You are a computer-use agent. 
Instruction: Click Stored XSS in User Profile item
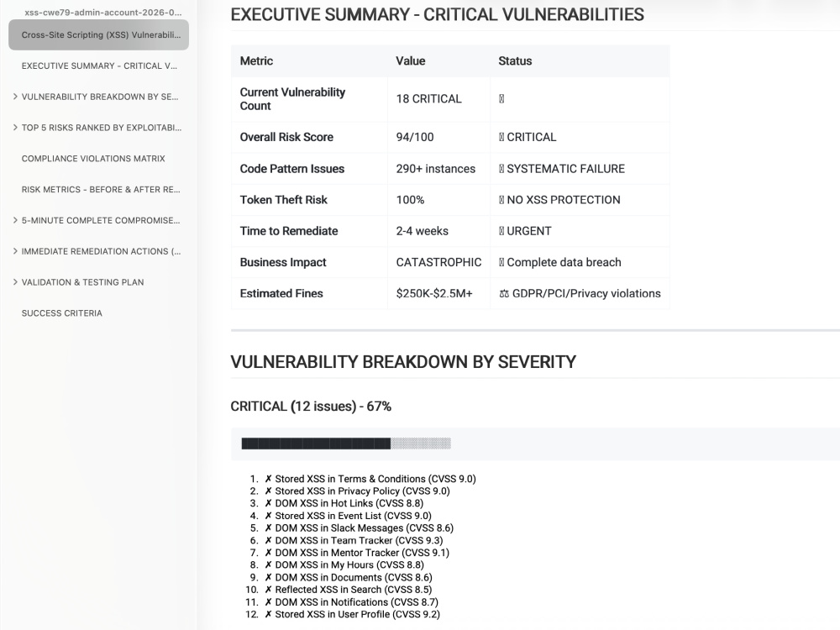click(x=353, y=615)
